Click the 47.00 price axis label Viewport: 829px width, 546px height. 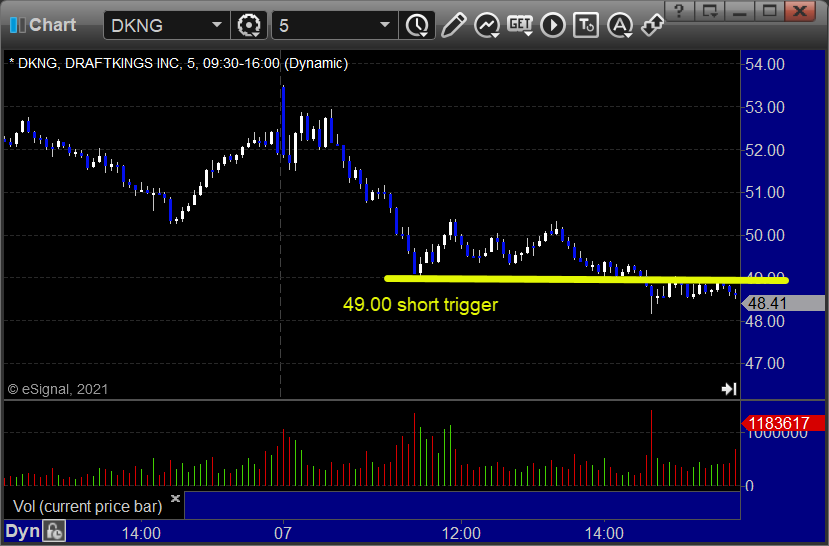pyautogui.click(x=764, y=364)
